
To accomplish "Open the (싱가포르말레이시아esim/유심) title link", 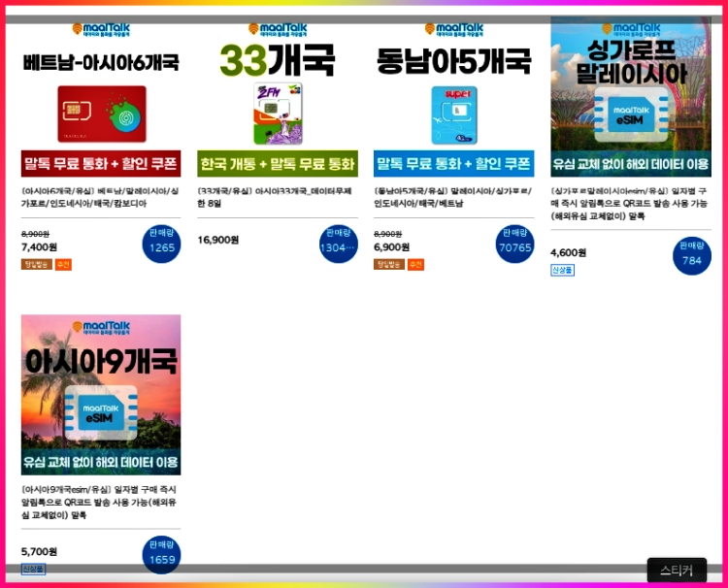I will coord(630,203).
